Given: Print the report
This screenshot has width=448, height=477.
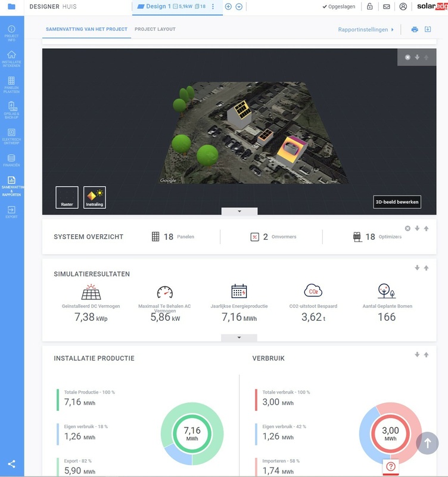Looking at the screenshot, I should click(415, 29).
